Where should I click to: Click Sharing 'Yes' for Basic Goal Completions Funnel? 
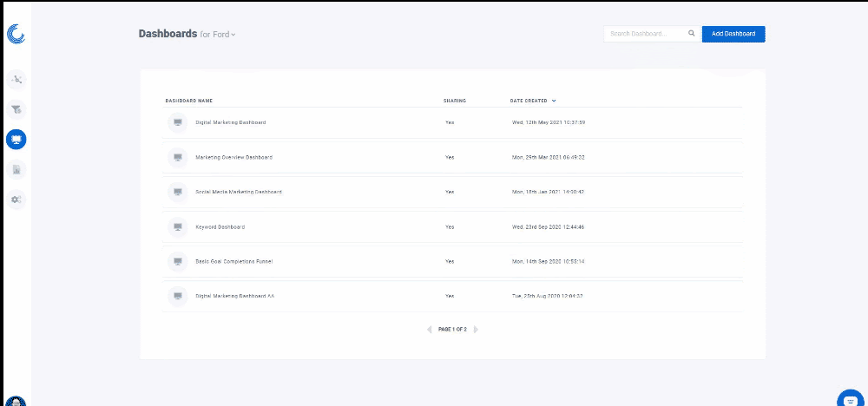(450, 261)
